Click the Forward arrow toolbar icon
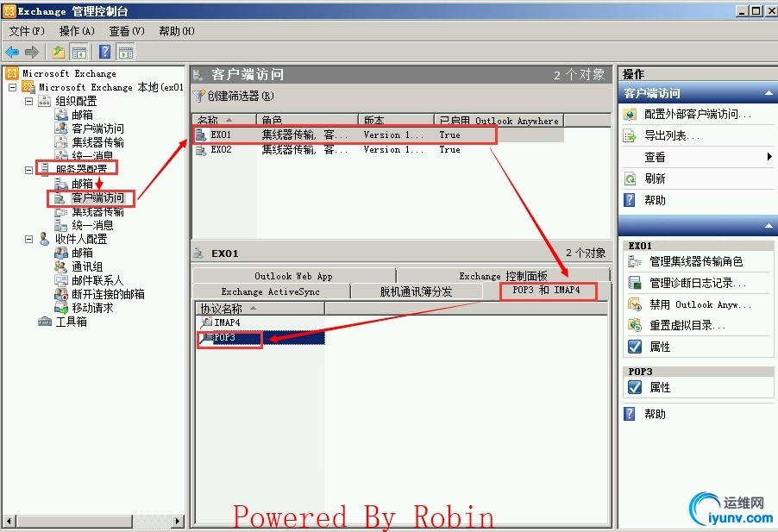 tap(31, 52)
